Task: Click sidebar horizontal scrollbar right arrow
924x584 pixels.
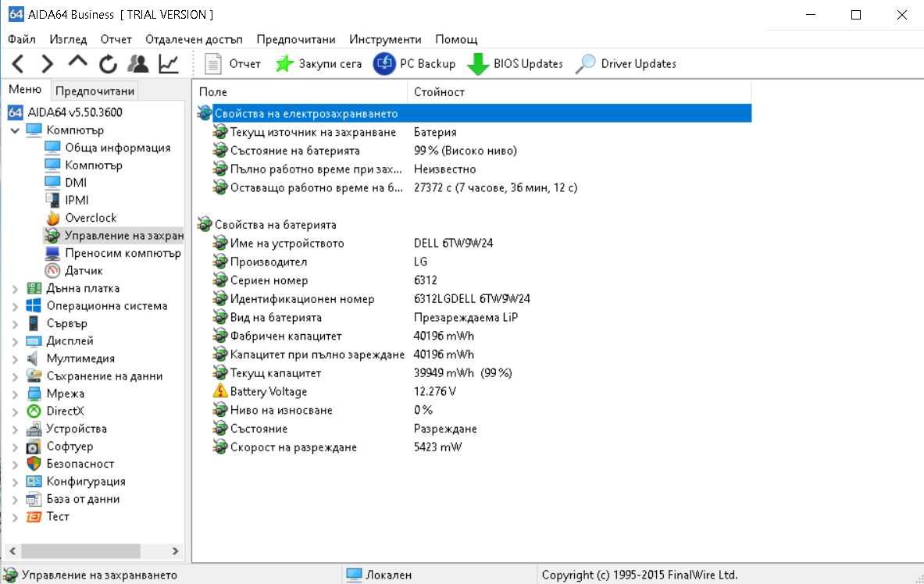Action: (175, 551)
